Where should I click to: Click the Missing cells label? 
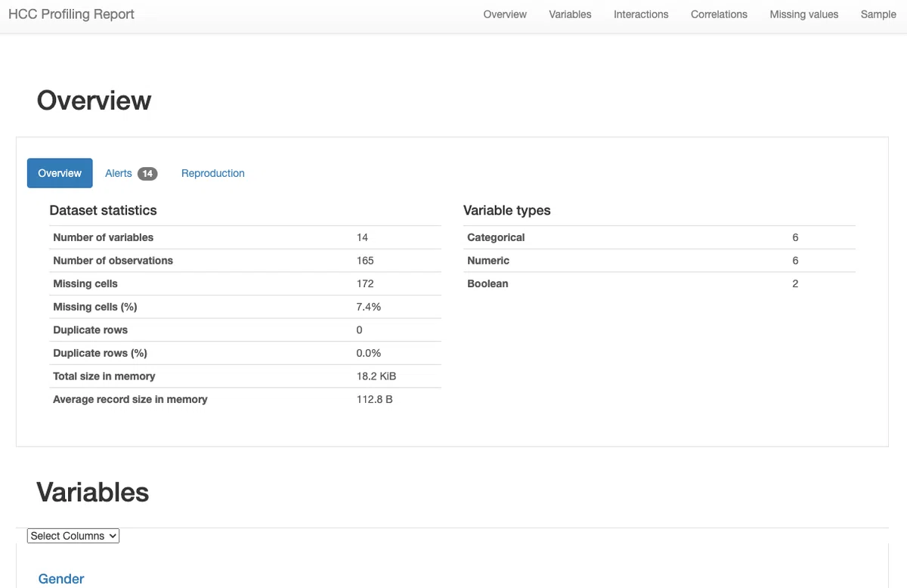click(85, 284)
